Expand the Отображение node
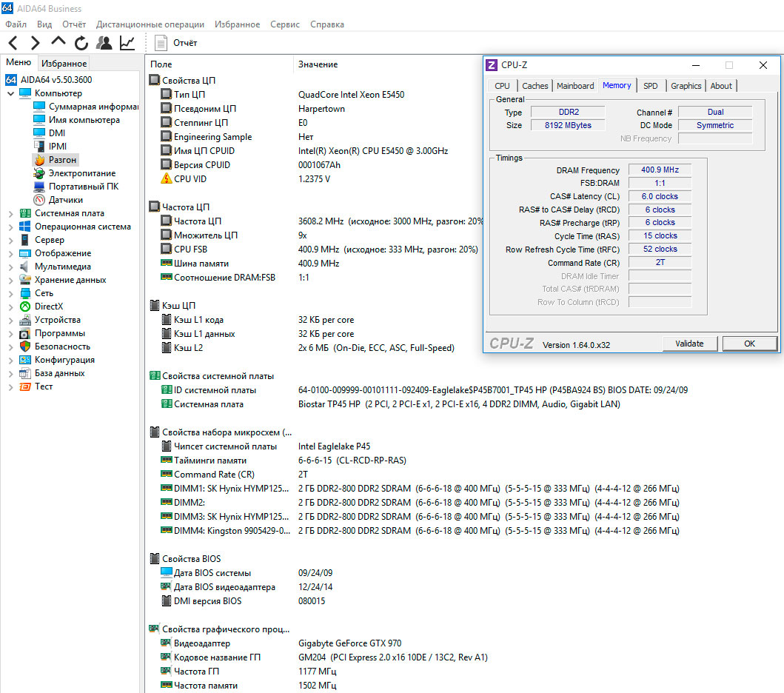This screenshot has height=693, width=784. (10, 253)
